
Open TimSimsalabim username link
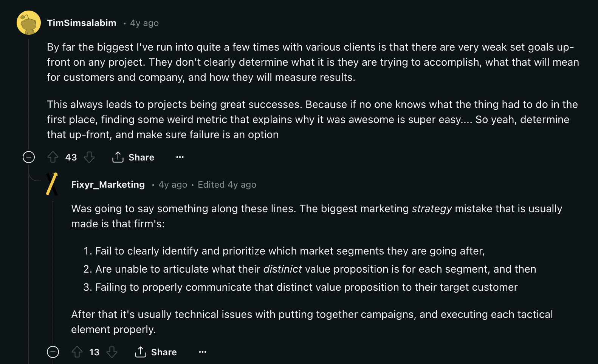pyautogui.click(x=82, y=23)
